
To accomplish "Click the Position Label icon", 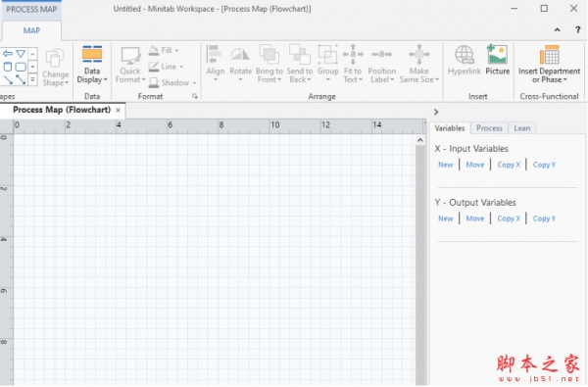I will coord(381,54).
